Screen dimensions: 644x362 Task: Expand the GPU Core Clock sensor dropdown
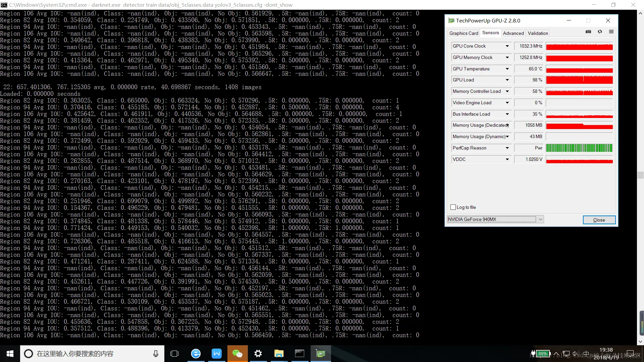[507, 46]
